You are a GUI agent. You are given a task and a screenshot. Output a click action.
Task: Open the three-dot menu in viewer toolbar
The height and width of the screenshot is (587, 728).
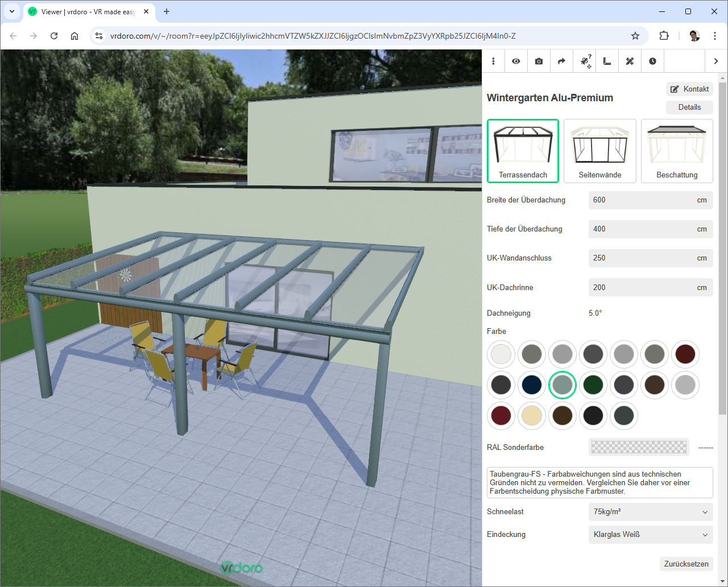tap(493, 61)
